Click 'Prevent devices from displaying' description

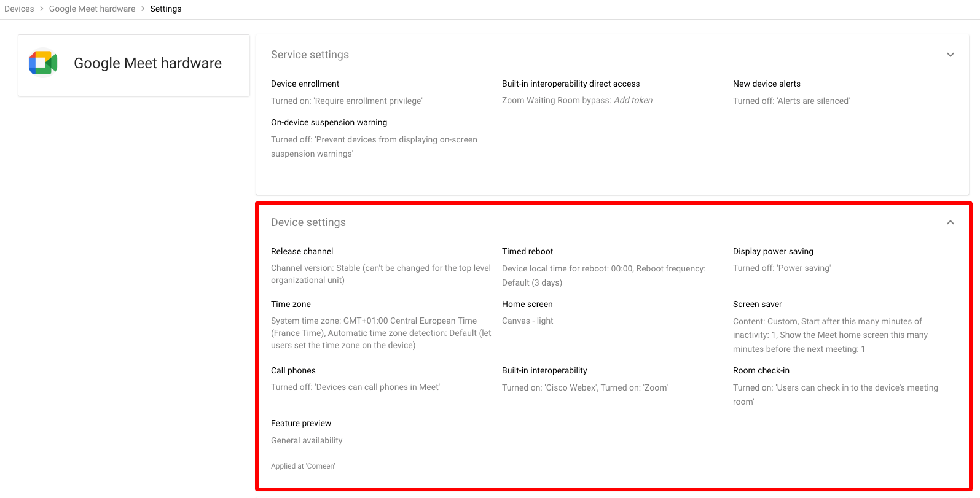point(374,146)
